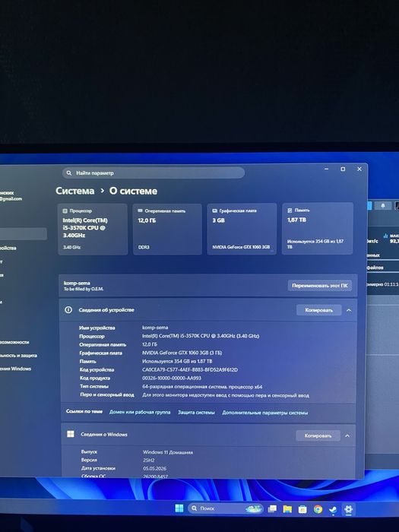Click version value 25H2
Screen dimensions: 399x532
pyautogui.click(x=149, y=461)
